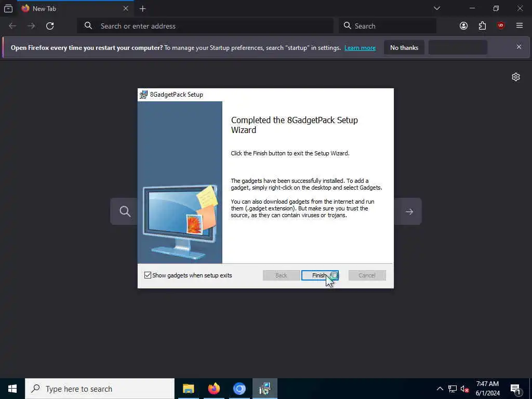Expand the list all tabs chevron

pos(436,8)
